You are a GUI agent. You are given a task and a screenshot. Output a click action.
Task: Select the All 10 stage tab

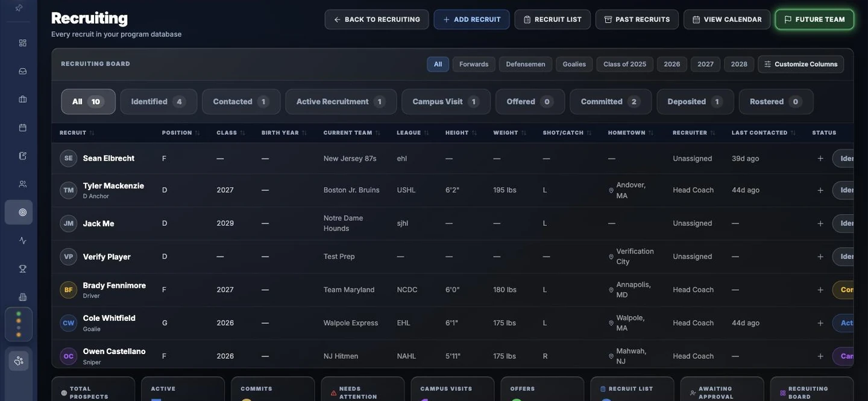(88, 102)
